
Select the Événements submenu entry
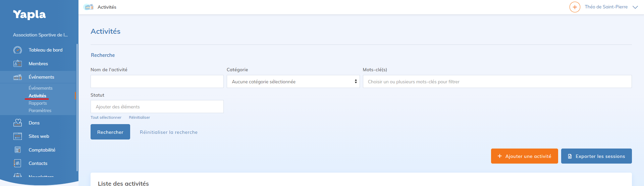[x=40, y=88]
